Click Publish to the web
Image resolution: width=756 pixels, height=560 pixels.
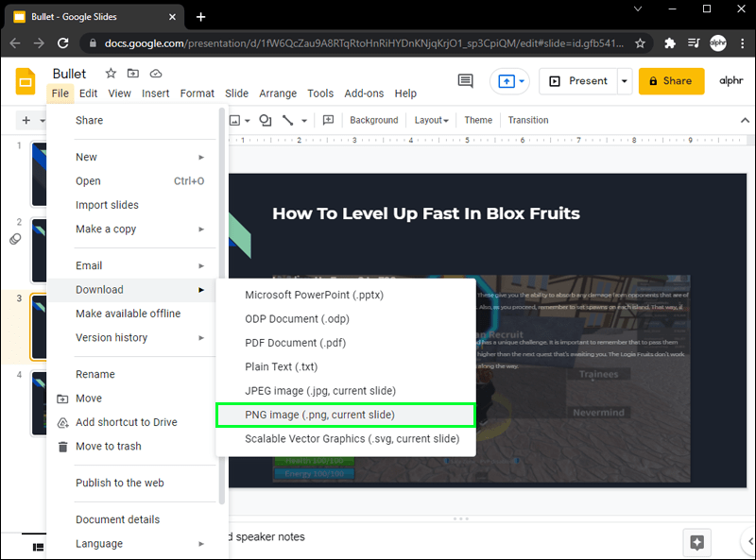[x=120, y=483]
